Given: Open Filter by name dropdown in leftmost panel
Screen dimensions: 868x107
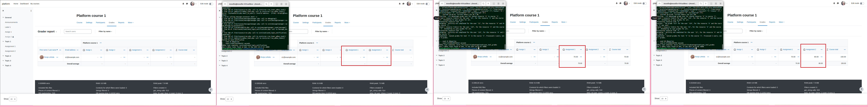Looking at the screenshot, I should click(105, 32).
